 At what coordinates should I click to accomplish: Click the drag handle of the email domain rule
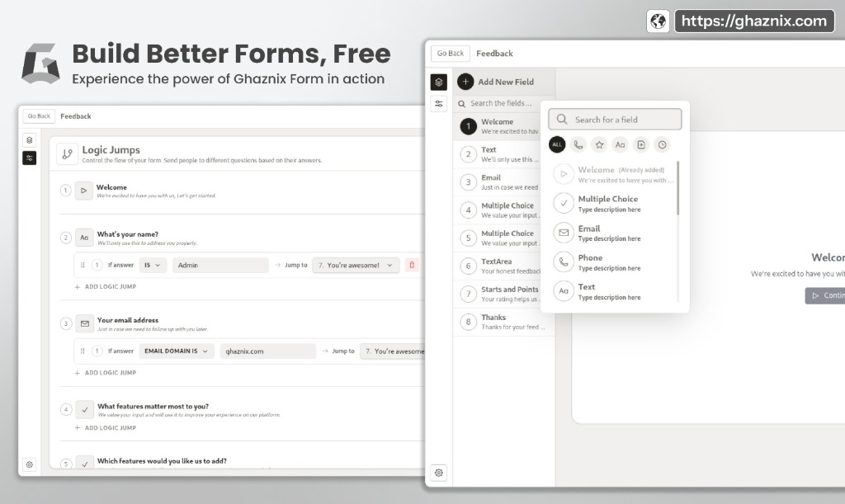(x=83, y=351)
